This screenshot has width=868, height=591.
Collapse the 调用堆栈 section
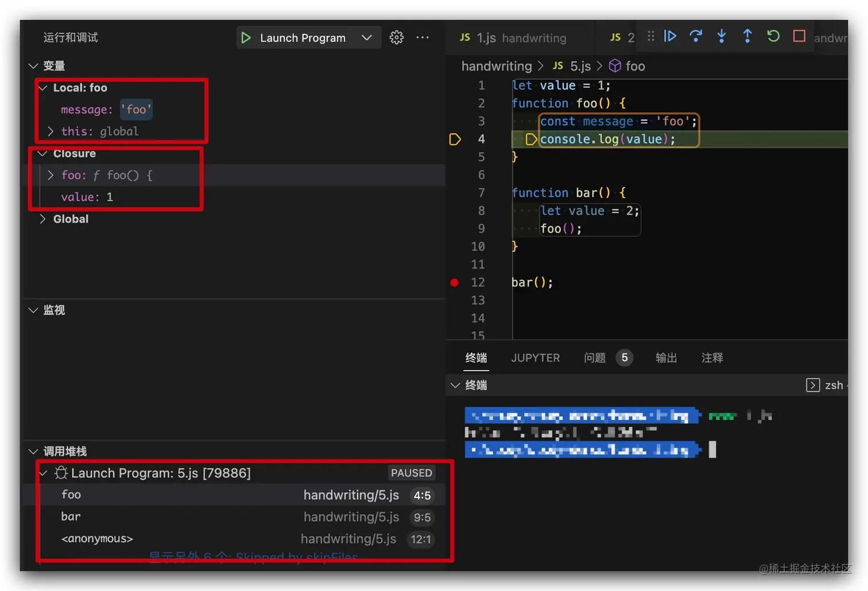click(33, 452)
